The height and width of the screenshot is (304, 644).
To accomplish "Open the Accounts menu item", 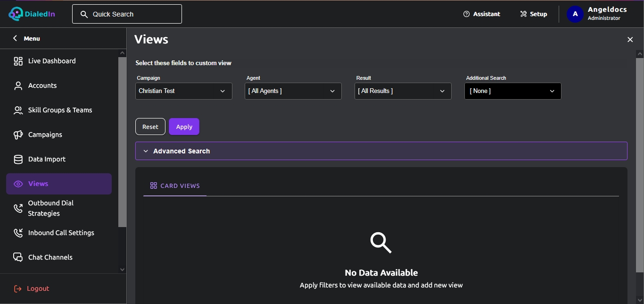I will [x=59, y=85].
